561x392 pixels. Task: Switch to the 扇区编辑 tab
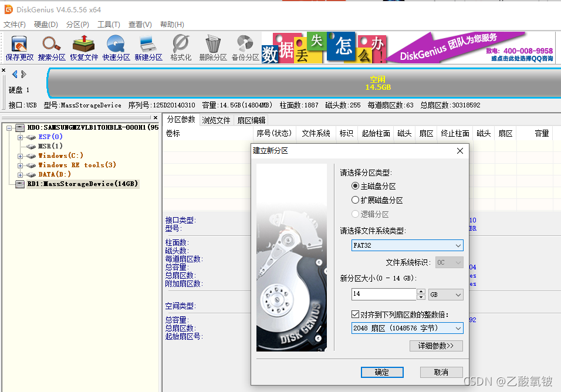(x=251, y=120)
